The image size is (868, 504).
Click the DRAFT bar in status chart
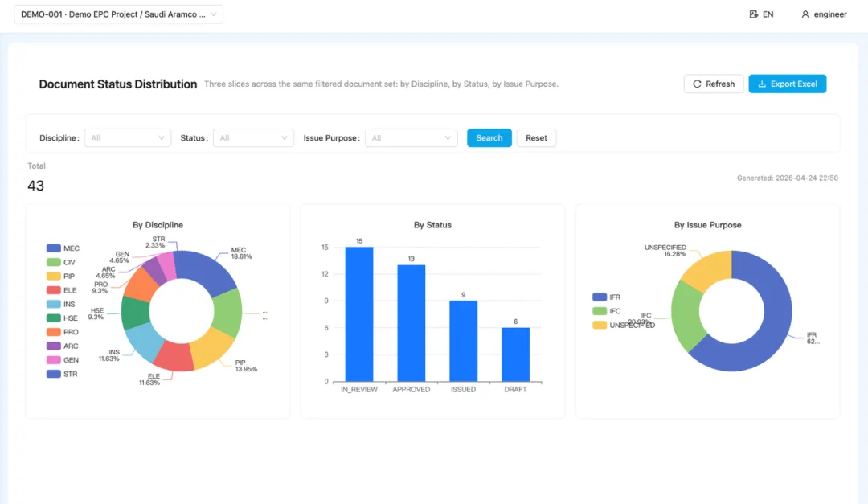click(515, 354)
